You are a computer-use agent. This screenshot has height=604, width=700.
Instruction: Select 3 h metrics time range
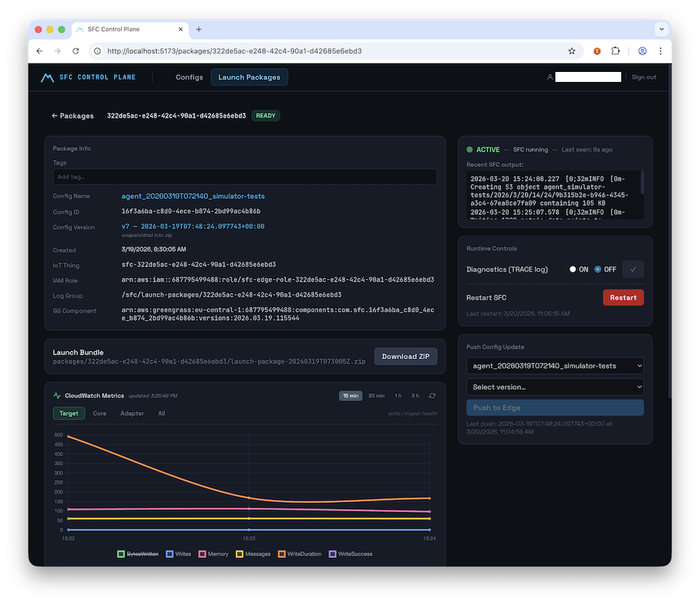click(415, 396)
